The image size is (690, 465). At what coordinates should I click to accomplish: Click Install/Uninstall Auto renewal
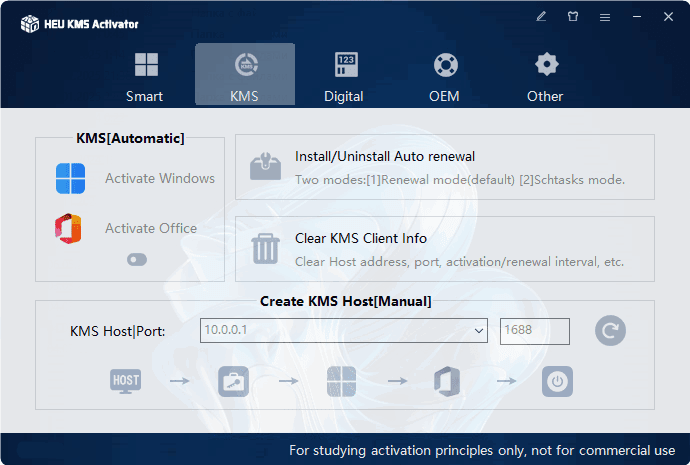(x=385, y=157)
